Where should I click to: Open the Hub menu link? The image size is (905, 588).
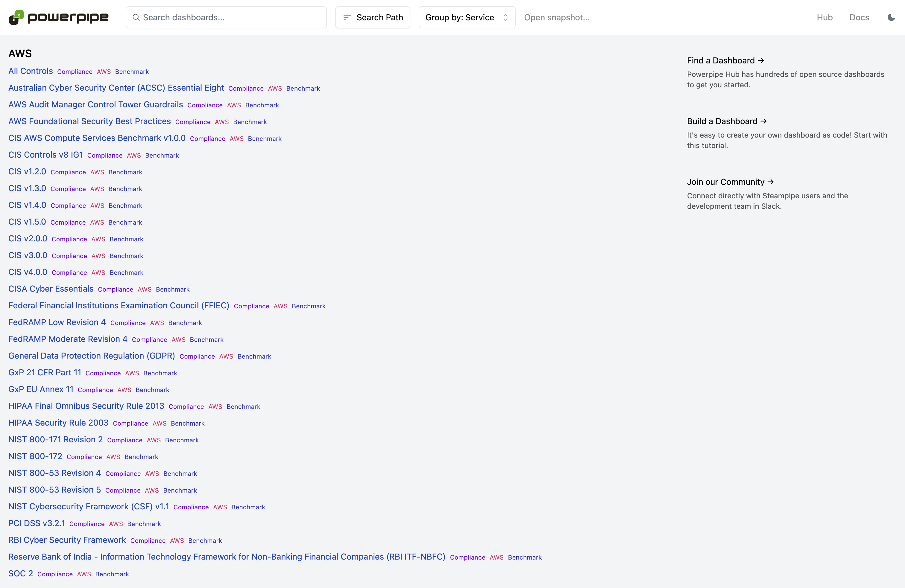pos(824,17)
